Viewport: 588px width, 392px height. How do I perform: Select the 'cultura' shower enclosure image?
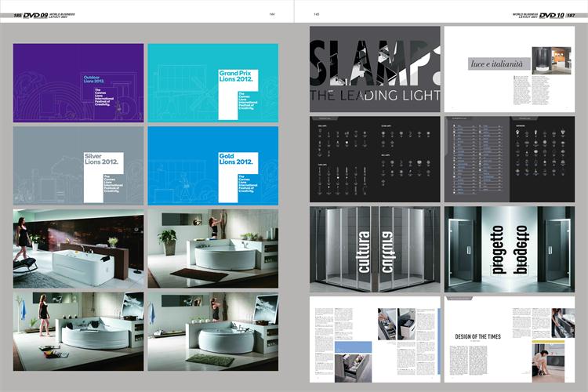pos(374,248)
